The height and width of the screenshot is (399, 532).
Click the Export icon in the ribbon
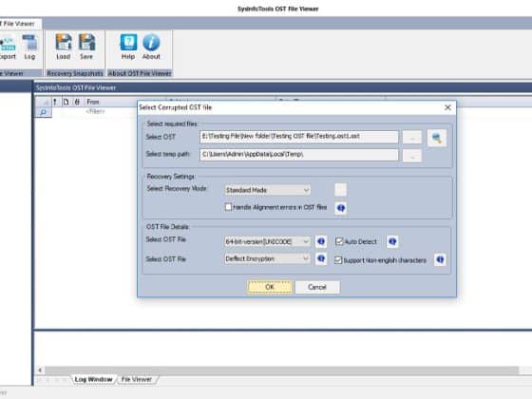coord(8,47)
